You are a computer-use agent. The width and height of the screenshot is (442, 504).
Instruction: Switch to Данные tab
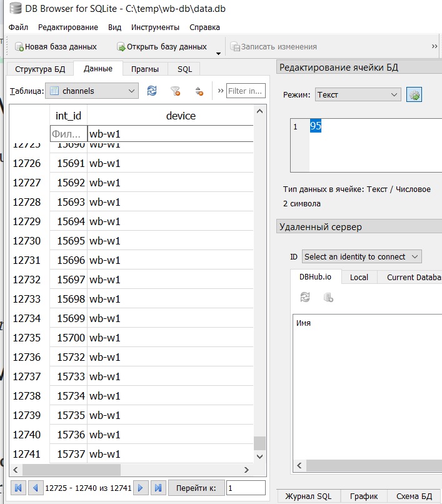pyautogui.click(x=98, y=68)
